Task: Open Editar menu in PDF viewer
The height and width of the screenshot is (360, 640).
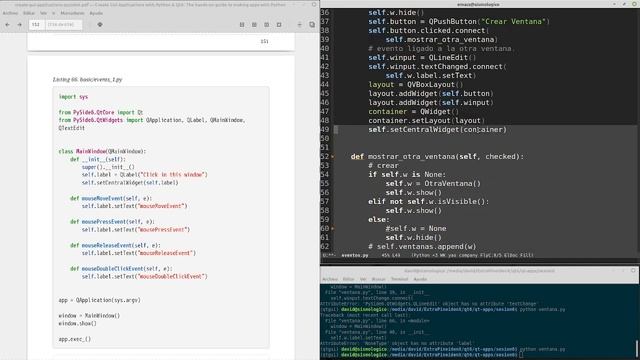Action: pos(29,13)
